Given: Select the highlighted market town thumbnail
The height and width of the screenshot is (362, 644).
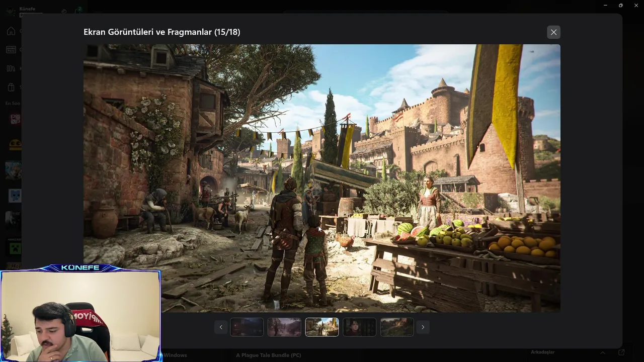Looking at the screenshot, I should click(x=322, y=327).
